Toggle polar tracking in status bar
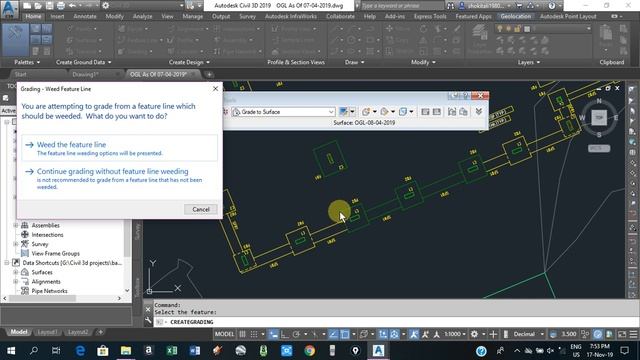640x360 pixels. pyautogui.click(x=296, y=334)
